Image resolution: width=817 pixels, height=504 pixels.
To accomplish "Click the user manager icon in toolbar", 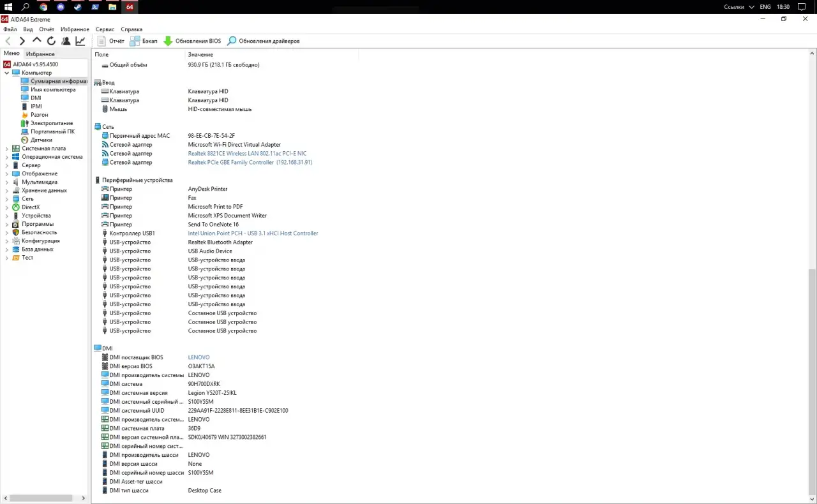I will (66, 41).
